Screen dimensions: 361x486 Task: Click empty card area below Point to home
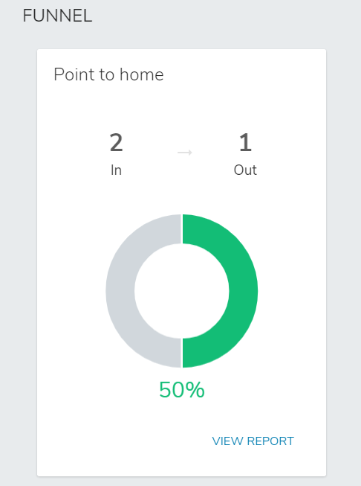(x=182, y=105)
